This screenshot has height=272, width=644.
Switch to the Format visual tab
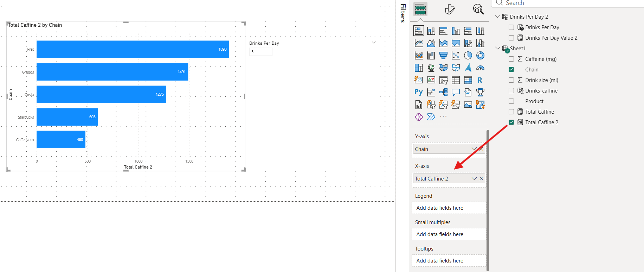coord(450,9)
